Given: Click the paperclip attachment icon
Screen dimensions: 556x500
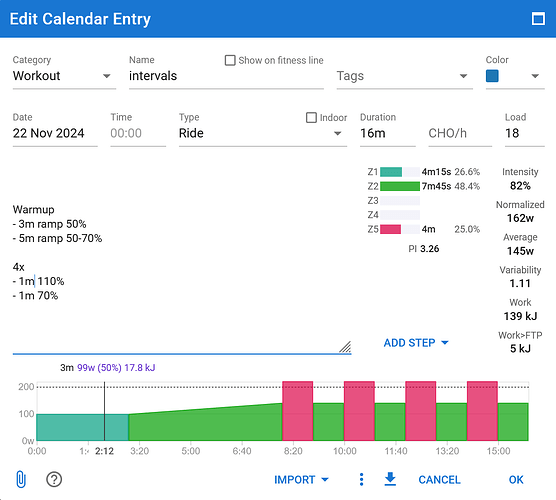Looking at the screenshot, I should [x=21, y=479].
